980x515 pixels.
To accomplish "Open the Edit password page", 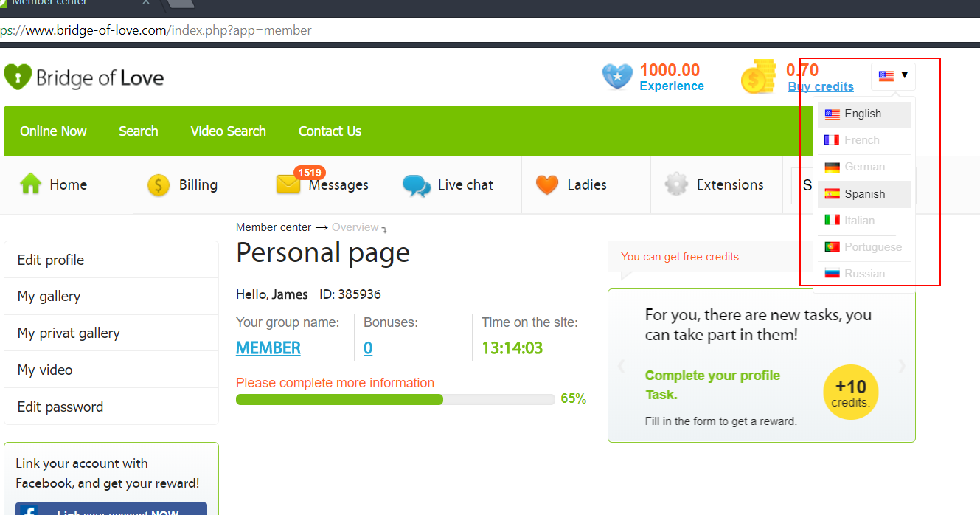I will pos(111,407).
